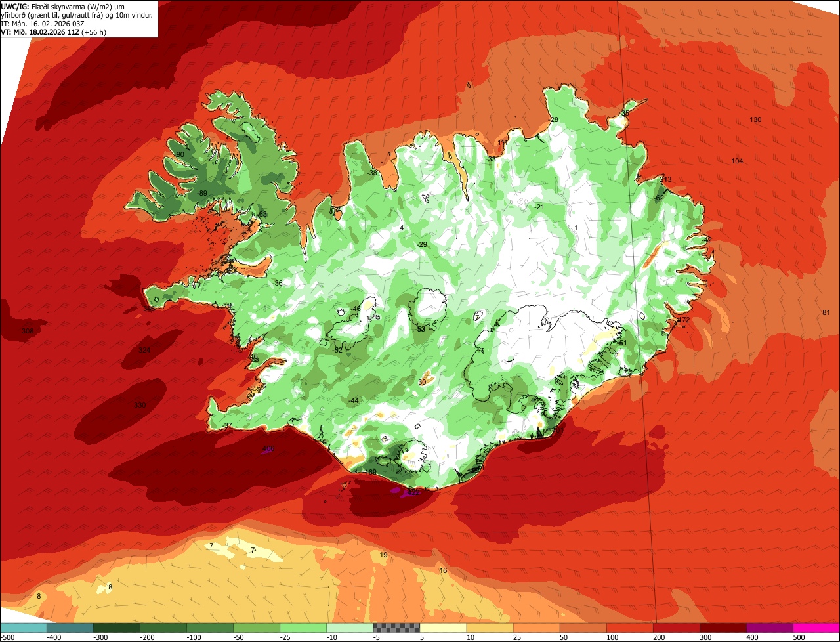Click the '-38' value in northern Iceland
840x642 pixels.
[372, 173]
